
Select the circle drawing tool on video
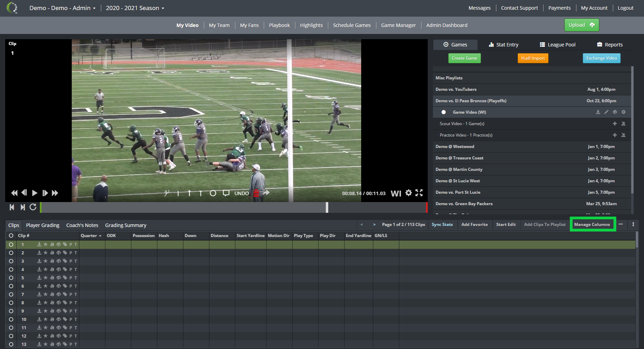(x=213, y=193)
